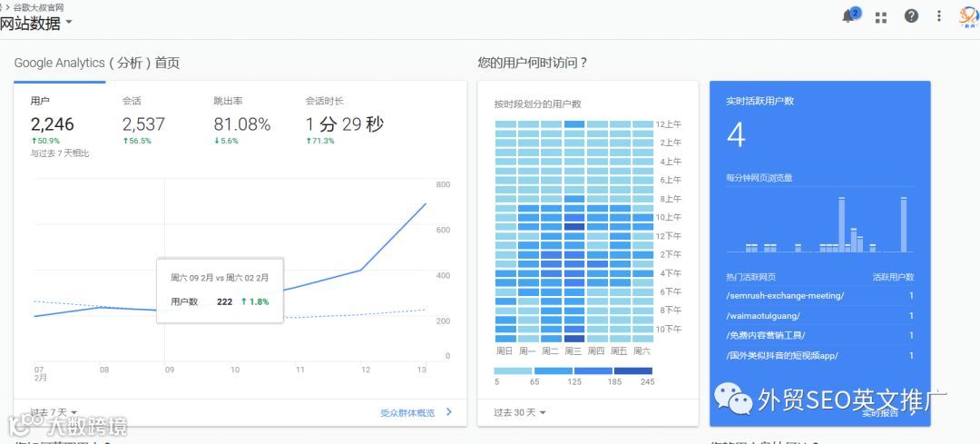
Task: Open the help question mark icon
Action: pos(911,16)
